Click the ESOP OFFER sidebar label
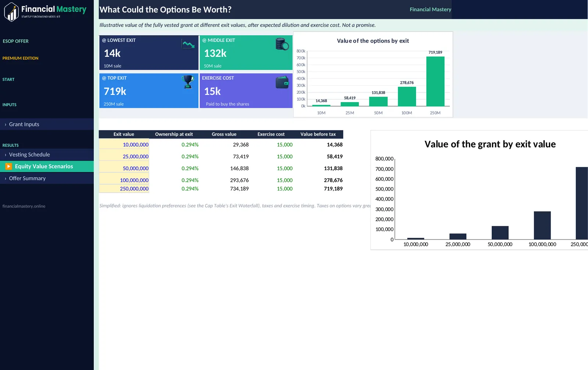The image size is (588, 370). point(15,41)
